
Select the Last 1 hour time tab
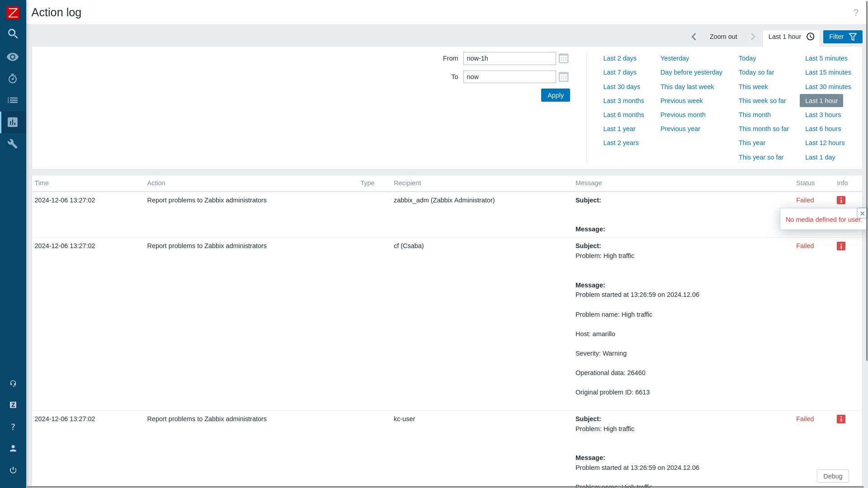tap(791, 37)
